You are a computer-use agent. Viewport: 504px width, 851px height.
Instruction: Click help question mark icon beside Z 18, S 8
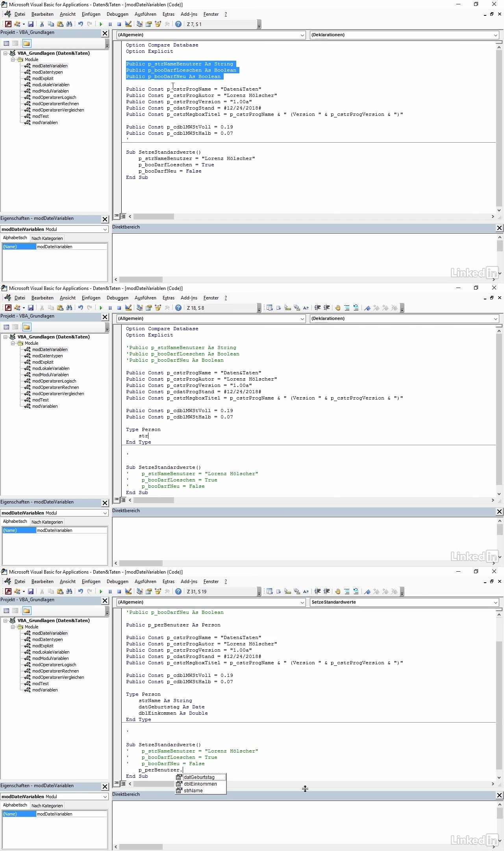178,308
